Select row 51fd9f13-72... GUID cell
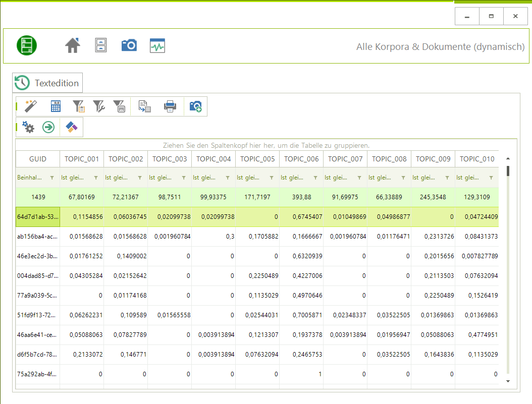532x404 pixels. (x=38, y=315)
